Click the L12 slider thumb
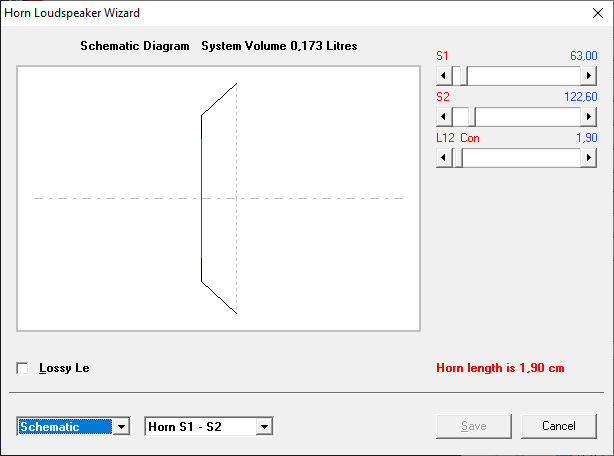Image resolution: width=614 pixels, height=456 pixels. [457, 158]
